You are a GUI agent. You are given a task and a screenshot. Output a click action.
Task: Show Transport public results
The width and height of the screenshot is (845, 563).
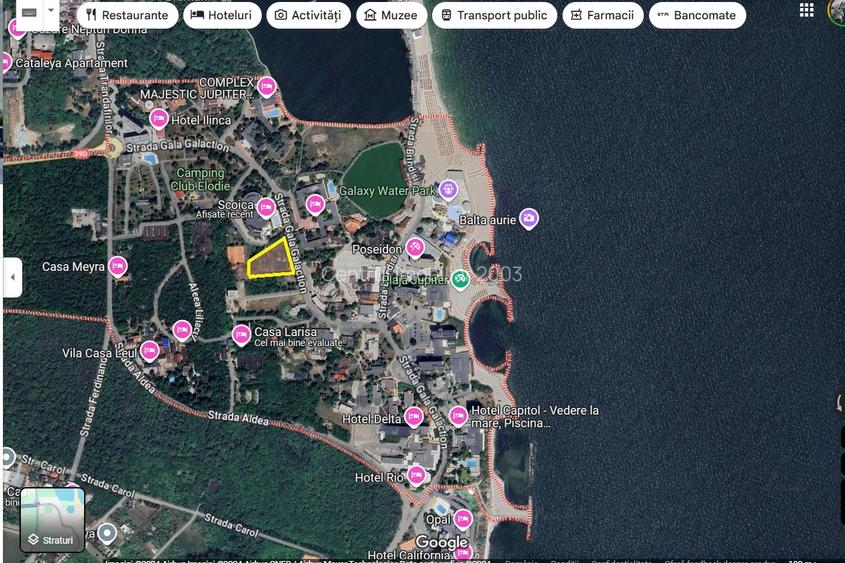(x=494, y=15)
